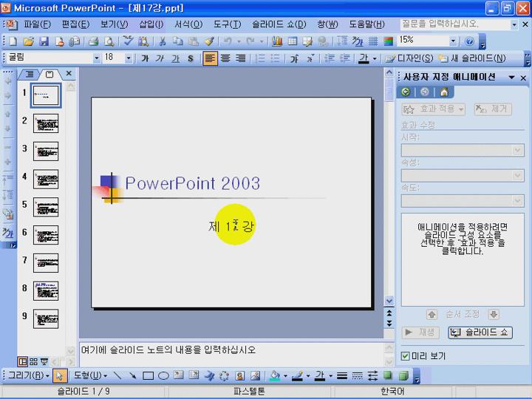Show the grid with the grid icon

tap(373, 41)
